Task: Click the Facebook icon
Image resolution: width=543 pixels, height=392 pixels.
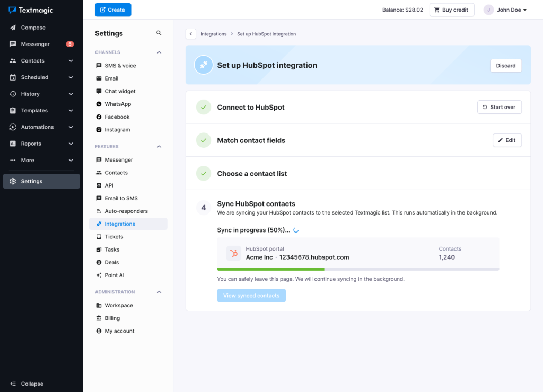Action: point(99,117)
